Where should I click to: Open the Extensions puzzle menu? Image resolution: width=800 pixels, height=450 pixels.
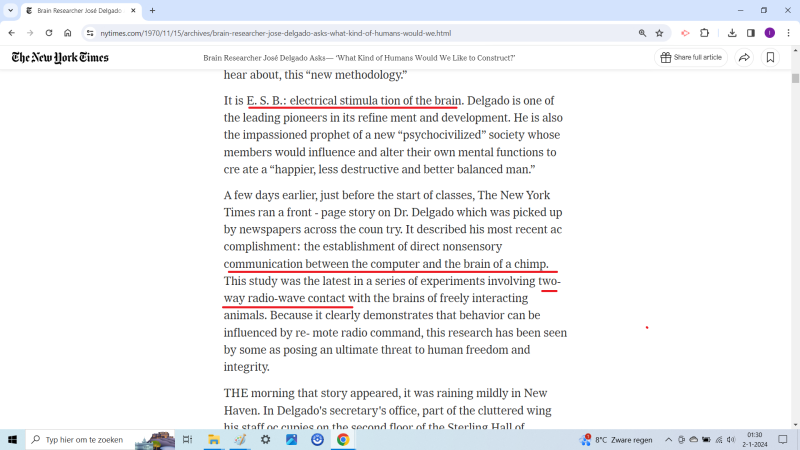704,33
